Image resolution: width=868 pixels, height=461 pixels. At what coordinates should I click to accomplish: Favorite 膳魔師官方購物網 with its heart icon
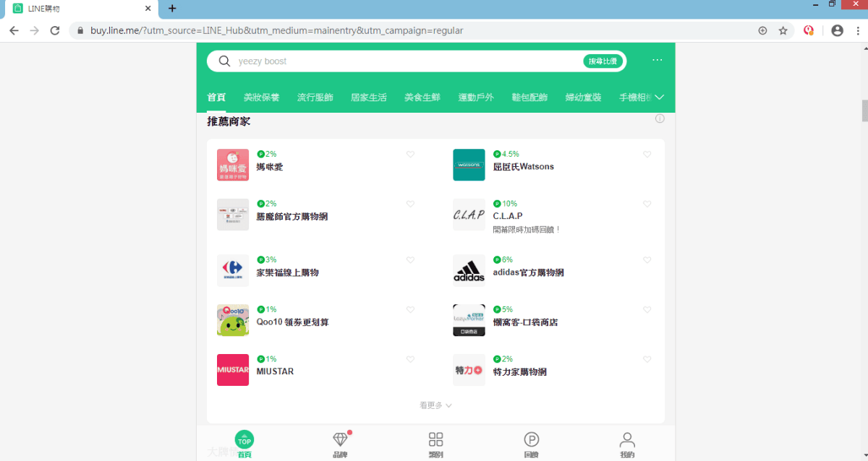pos(411,204)
